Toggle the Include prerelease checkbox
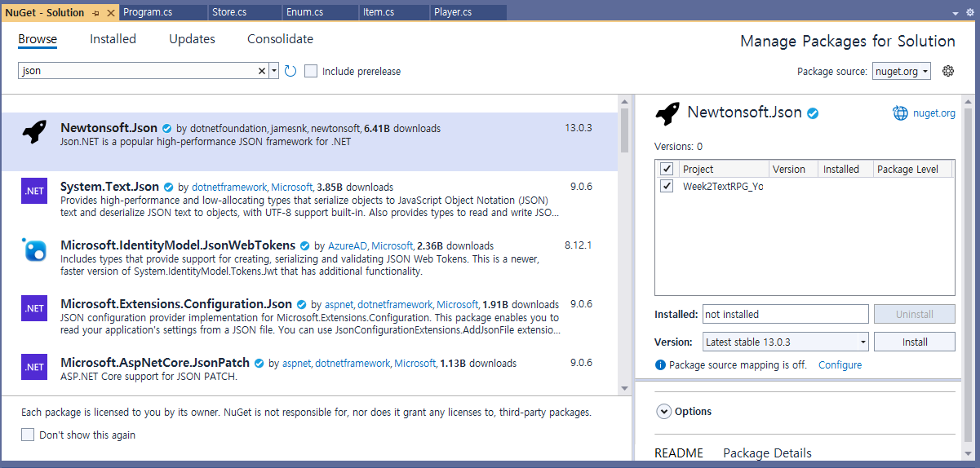The width and height of the screenshot is (980, 468). click(311, 71)
